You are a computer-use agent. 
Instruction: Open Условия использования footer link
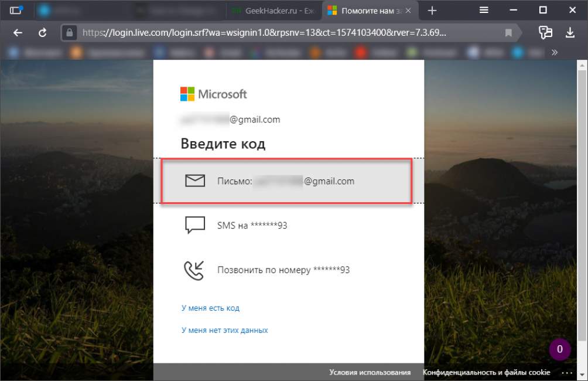[370, 372]
